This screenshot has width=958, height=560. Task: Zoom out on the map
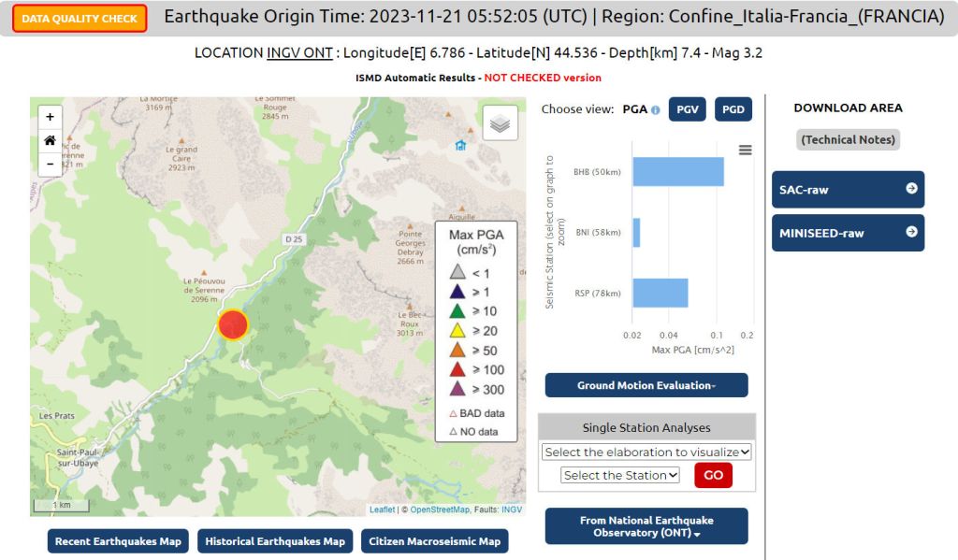50,164
